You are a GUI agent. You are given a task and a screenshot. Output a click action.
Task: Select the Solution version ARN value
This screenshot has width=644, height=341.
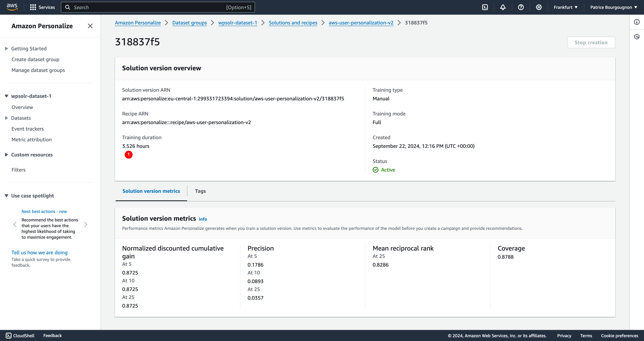point(233,99)
